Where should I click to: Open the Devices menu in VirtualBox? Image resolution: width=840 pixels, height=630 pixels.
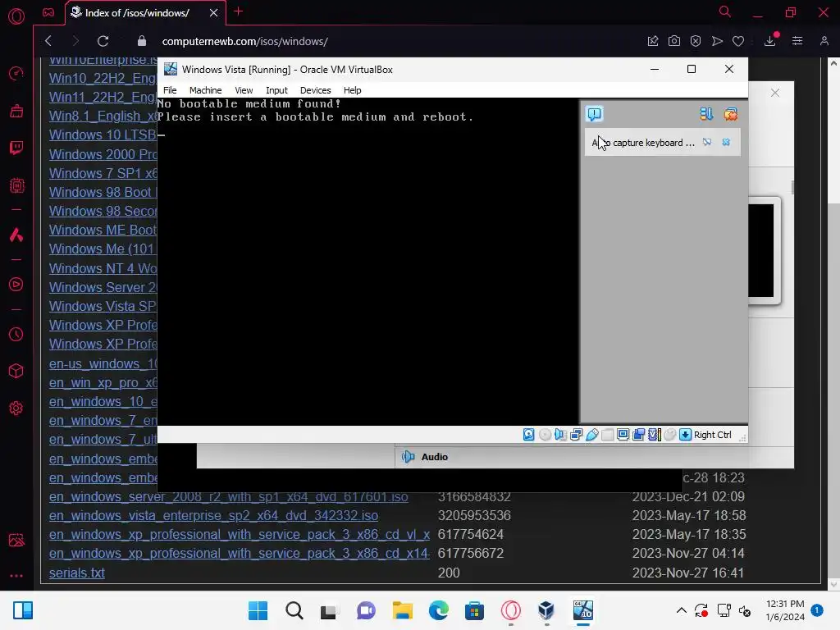pyautogui.click(x=315, y=90)
